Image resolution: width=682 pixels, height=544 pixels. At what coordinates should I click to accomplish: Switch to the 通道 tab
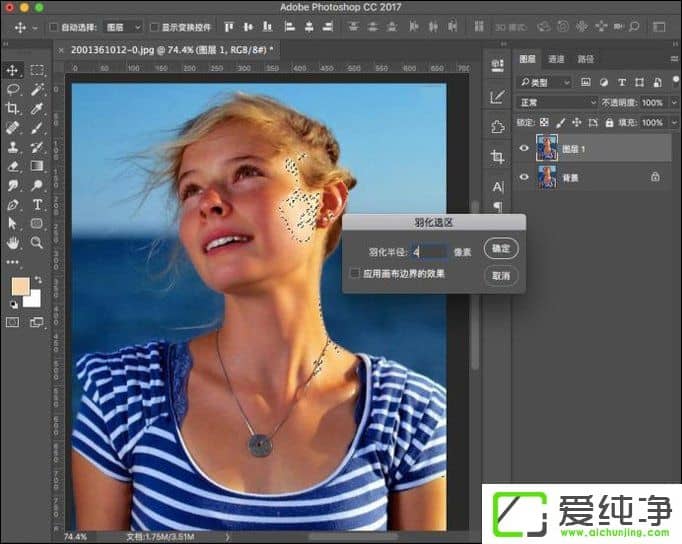coord(557,59)
